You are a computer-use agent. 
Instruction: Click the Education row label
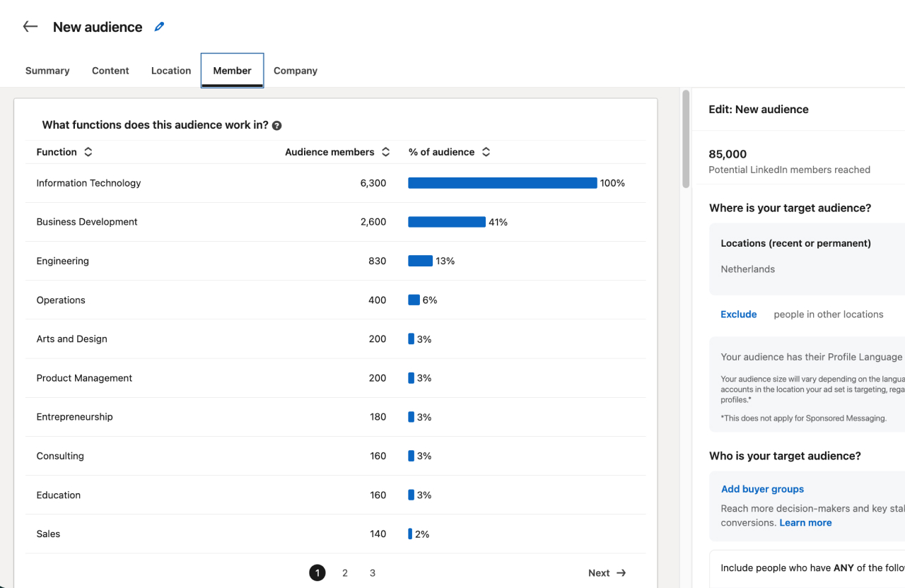tap(59, 495)
